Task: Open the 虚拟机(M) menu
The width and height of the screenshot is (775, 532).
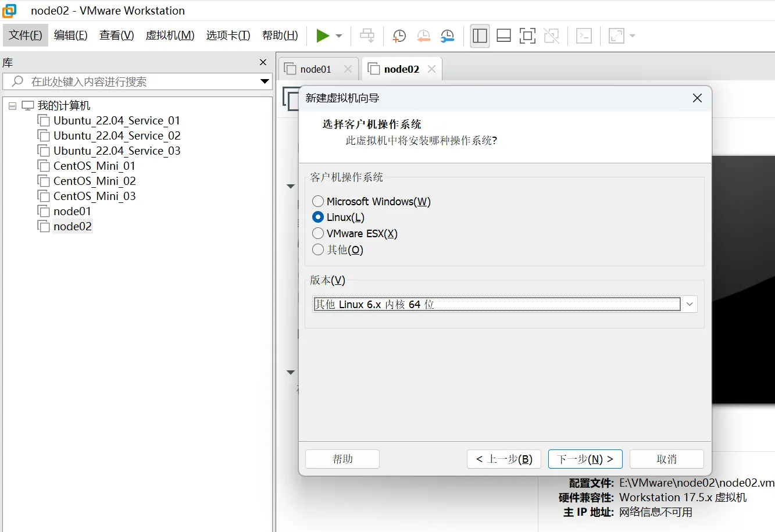Action: click(170, 35)
